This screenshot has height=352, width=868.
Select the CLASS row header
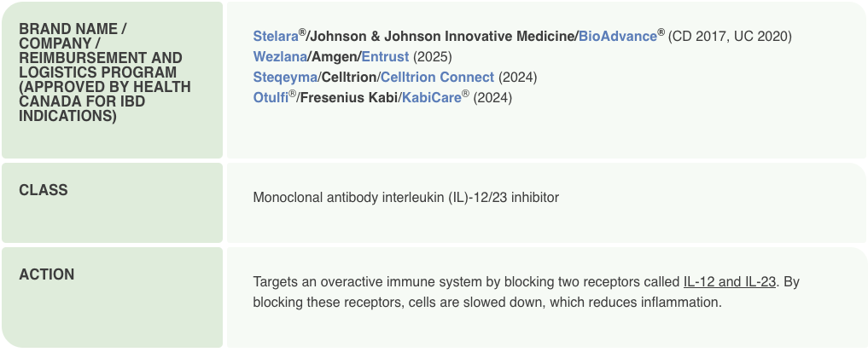[44, 190]
